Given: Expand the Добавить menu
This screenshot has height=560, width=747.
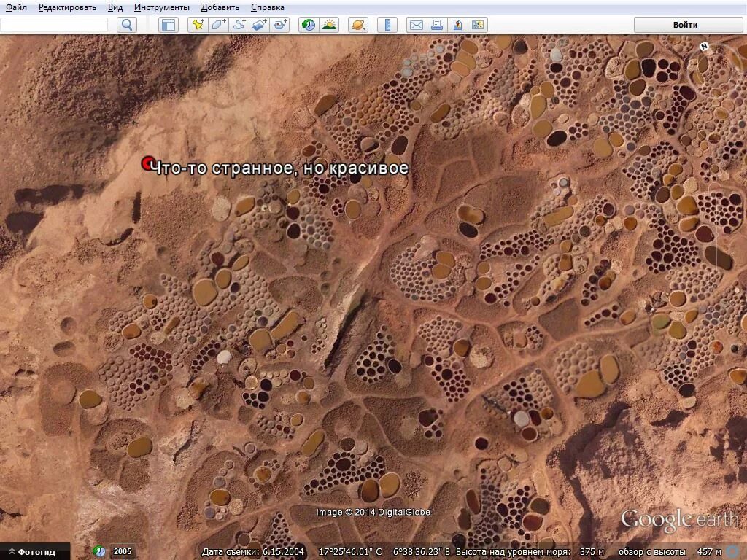Looking at the screenshot, I should (x=220, y=7).
